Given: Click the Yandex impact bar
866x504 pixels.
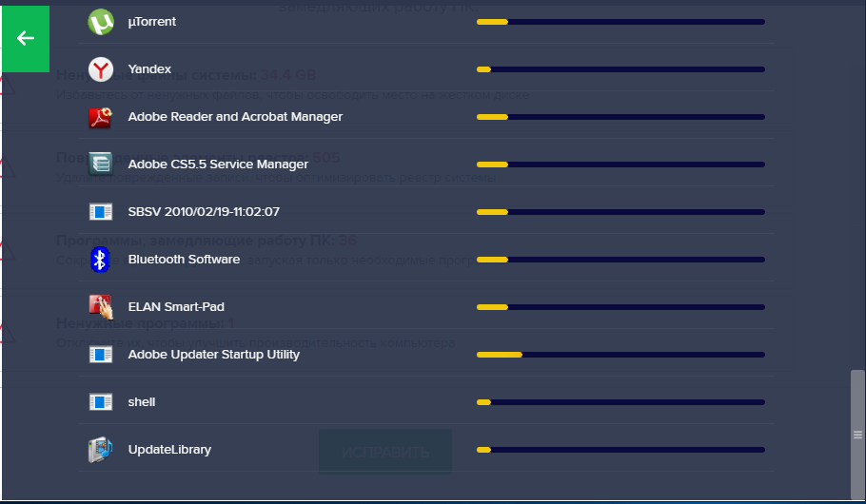Looking at the screenshot, I should point(620,69).
